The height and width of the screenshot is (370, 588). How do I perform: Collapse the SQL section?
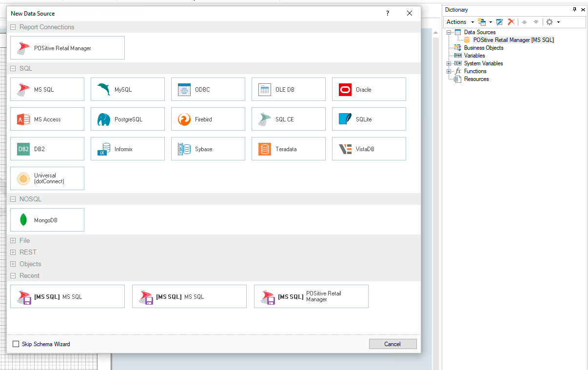click(x=13, y=69)
